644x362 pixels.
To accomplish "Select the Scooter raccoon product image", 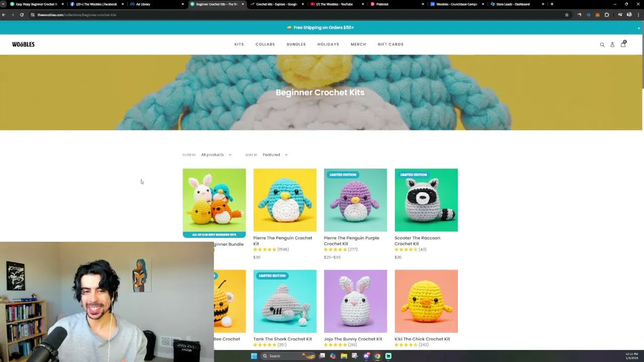I will (x=426, y=200).
